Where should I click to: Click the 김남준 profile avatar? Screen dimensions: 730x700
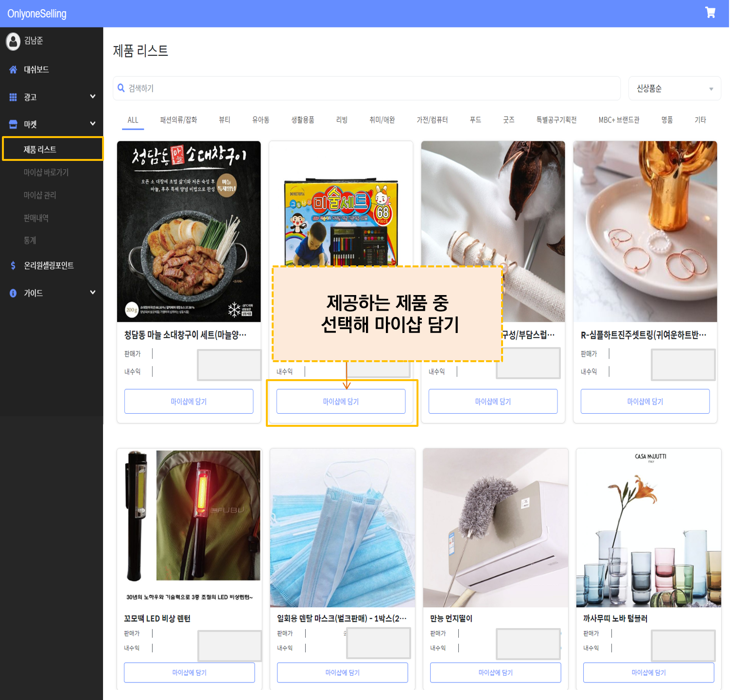[13, 41]
